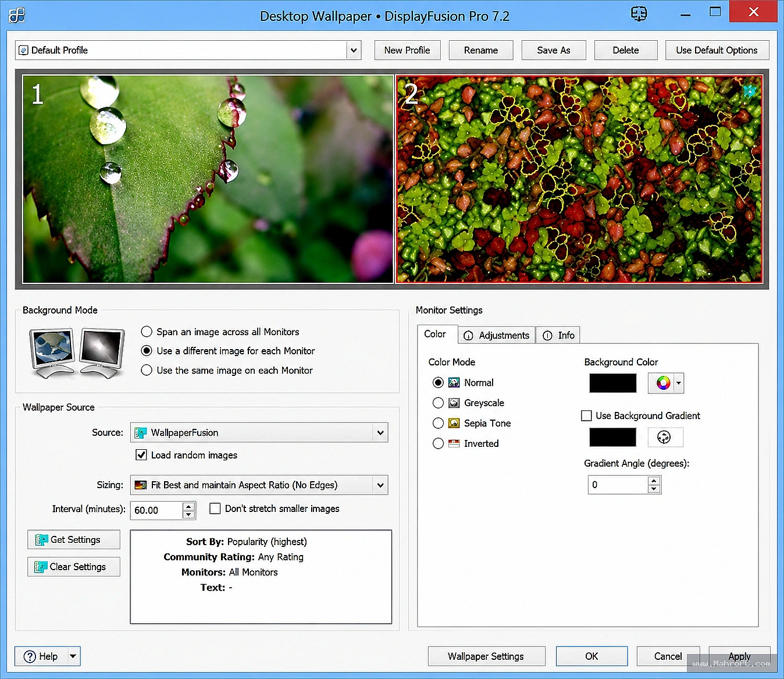Viewport: 784px width, 679px height.
Task: Click the Delete profile button
Action: coord(626,51)
